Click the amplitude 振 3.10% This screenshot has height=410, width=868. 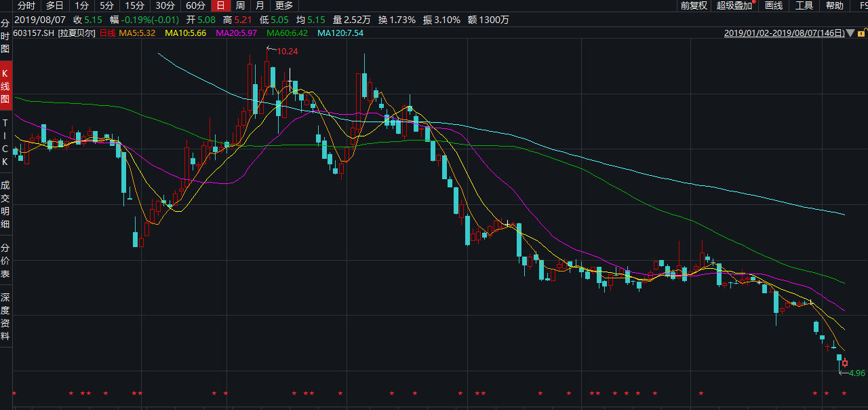[442, 20]
